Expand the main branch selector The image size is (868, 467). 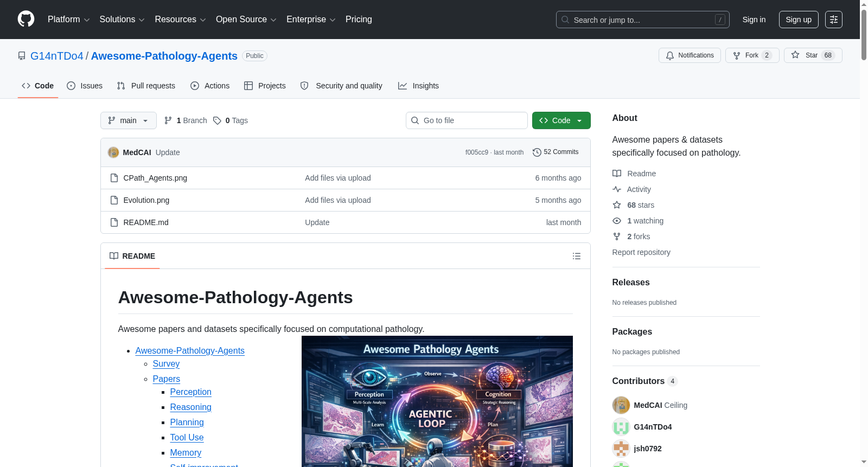[129, 120]
